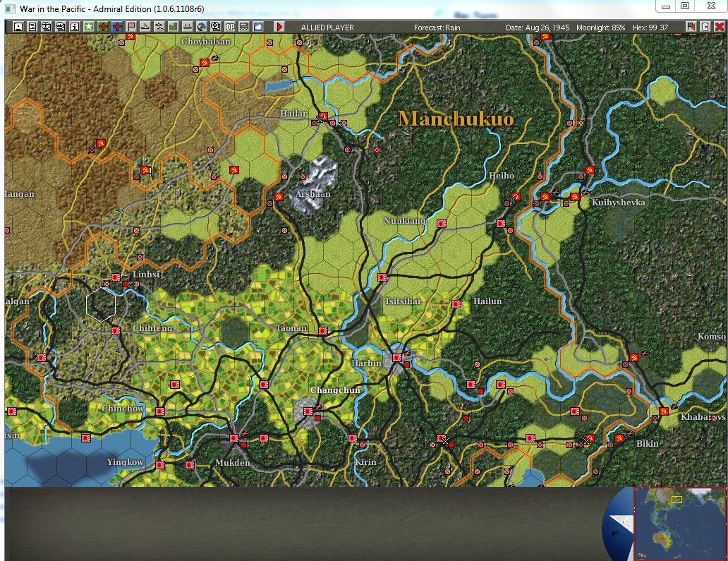Click the world minimap thumbnail

(680, 524)
